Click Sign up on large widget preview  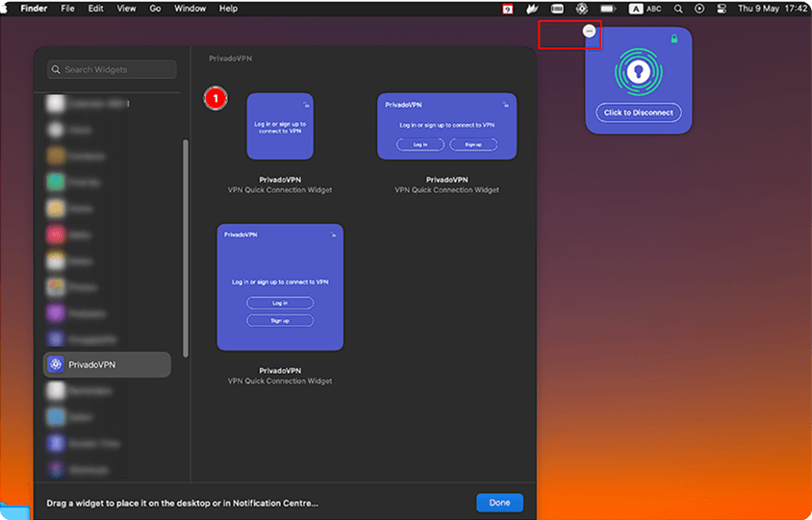280,321
